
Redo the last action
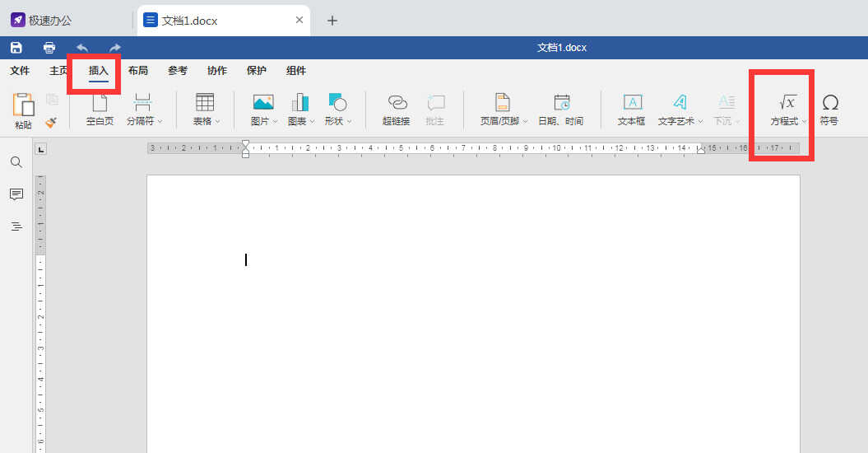[x=114, y=48]
